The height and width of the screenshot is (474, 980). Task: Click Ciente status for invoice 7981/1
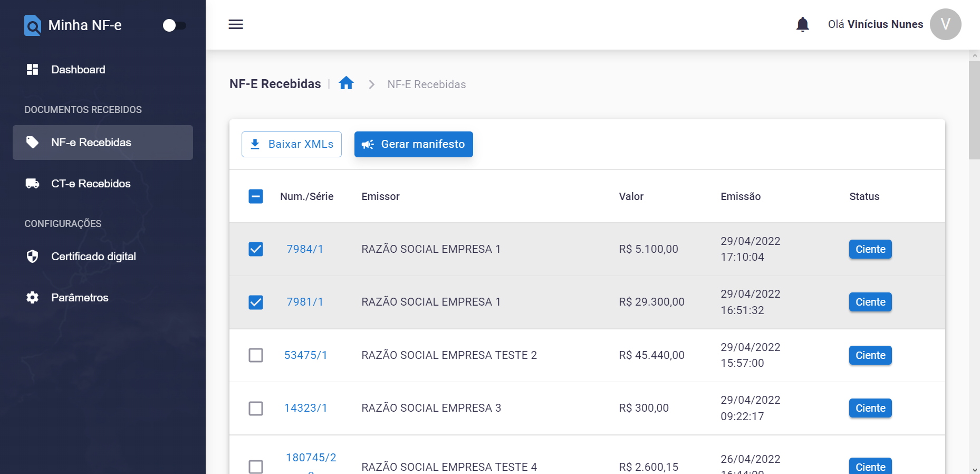point(870,302)
